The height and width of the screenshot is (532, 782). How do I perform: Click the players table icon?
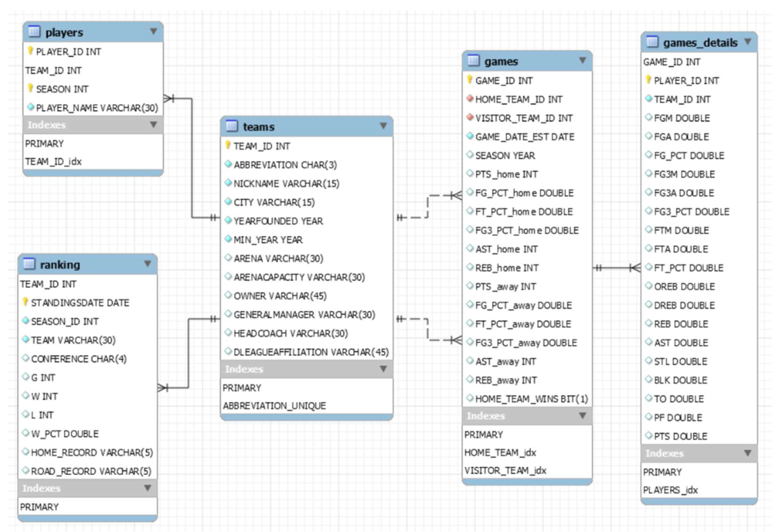[x=35, y=32]
